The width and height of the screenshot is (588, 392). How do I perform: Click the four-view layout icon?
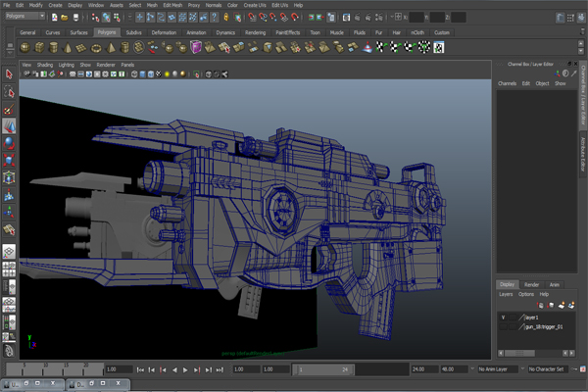coord(9,269)
